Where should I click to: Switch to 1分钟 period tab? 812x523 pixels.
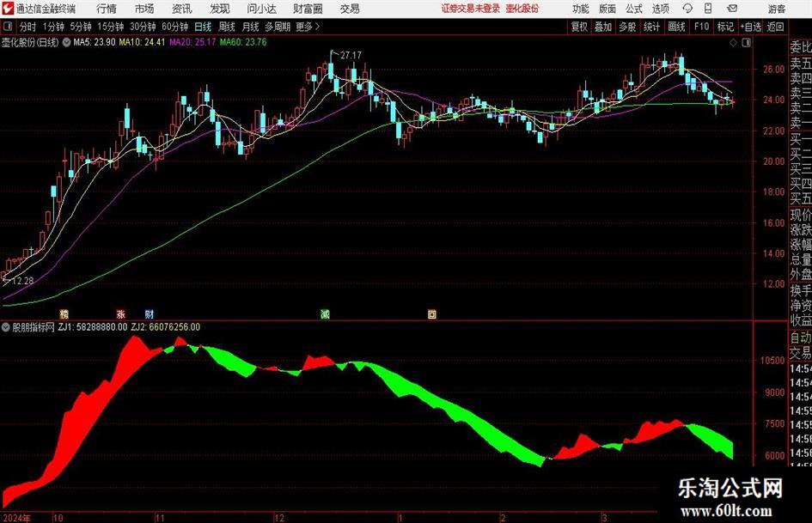(x=52, y=27)
